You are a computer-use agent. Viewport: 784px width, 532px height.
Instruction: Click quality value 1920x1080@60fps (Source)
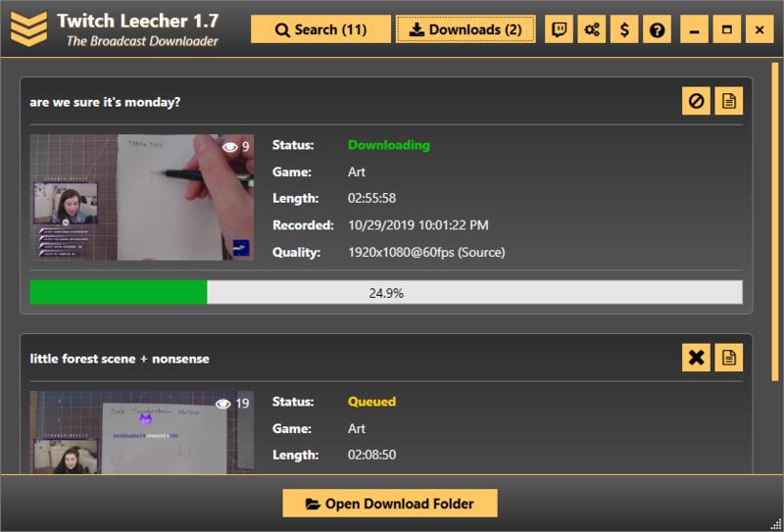426,252
